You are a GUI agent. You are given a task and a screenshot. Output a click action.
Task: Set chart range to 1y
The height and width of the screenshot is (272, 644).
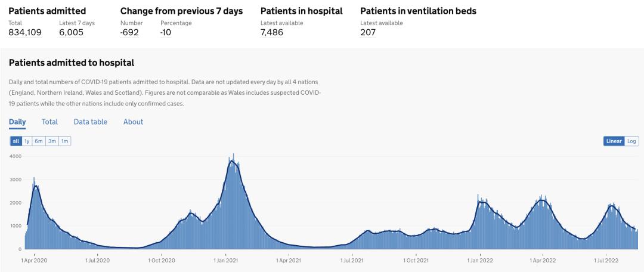[27, 141]
